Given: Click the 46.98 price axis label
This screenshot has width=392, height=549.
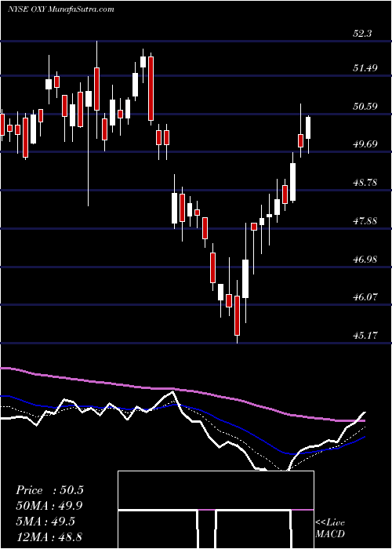Looking at the screenshot, I should tap(365, 260).
